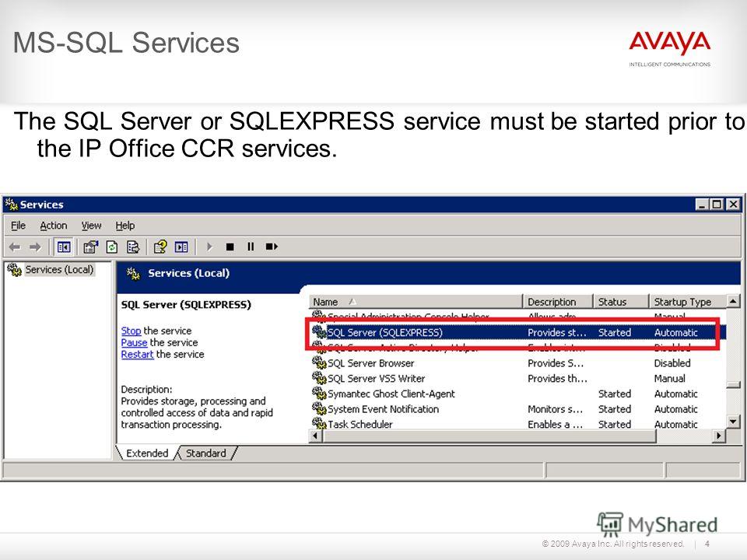The height and width of the screenshot is (560, 747).
Task: Sort by the Description column header
Action: [558, 302]
